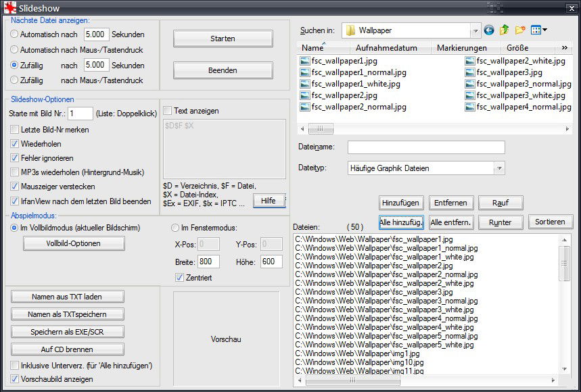This screenshot has width=581, height=392.
Task: Toggle 'IrfanView nach dem letzten Bild beenden'
Action: point(14,201)
